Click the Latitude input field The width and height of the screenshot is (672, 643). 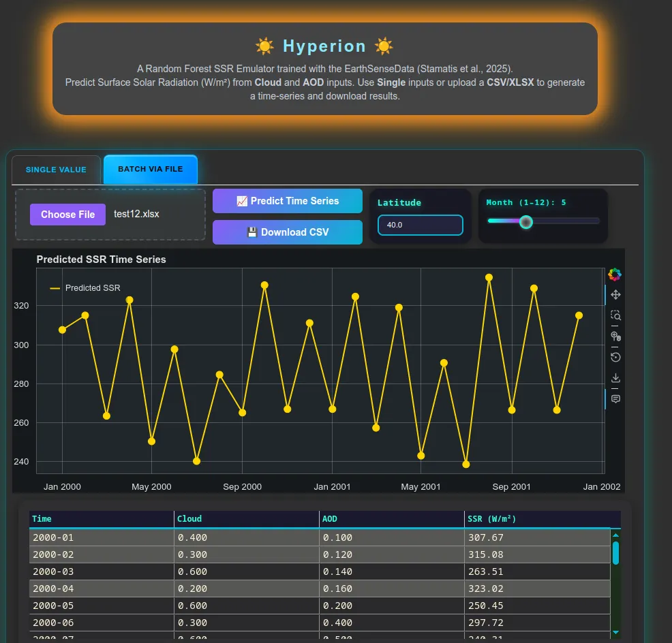tap(420, 225)
